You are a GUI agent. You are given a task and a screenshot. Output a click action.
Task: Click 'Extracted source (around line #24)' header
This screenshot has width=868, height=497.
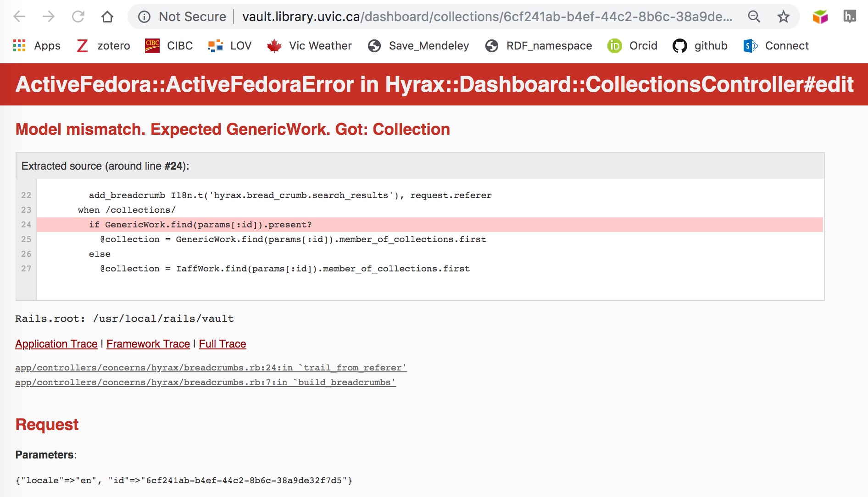(105, 166)
